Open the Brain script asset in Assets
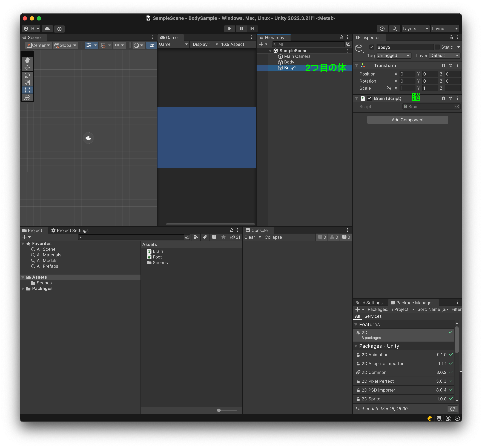 [158, 251]
